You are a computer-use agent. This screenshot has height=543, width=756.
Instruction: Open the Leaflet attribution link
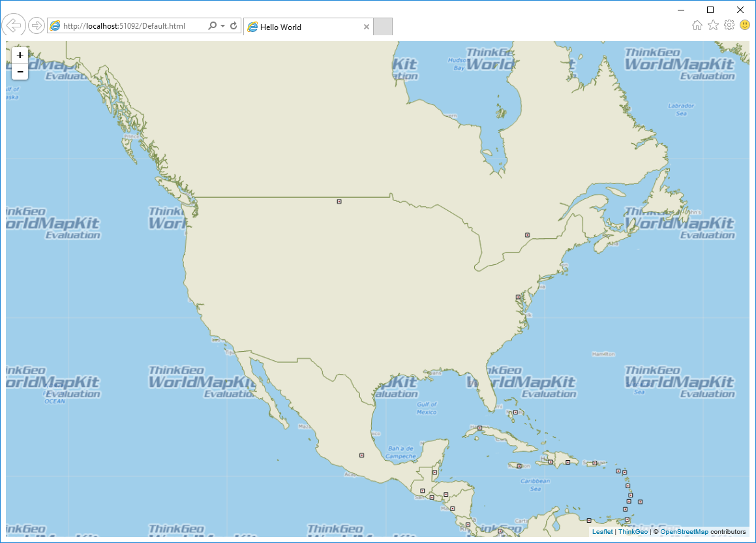pyautogui.click(x=602, y=532)
